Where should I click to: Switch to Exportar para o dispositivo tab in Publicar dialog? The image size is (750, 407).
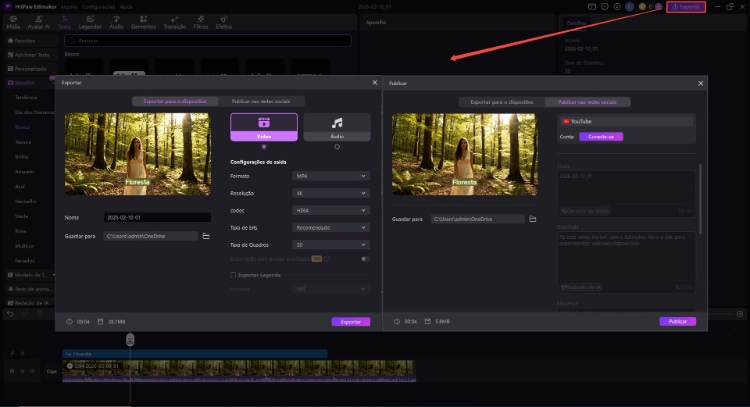(x=502, y=101)
